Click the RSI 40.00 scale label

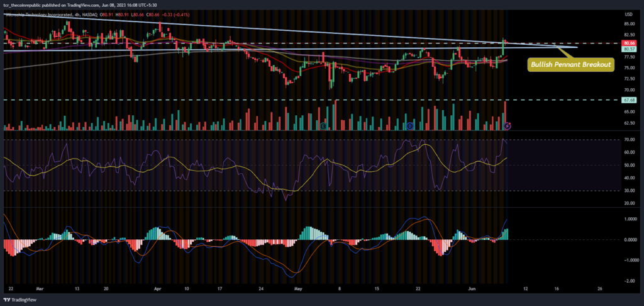pos(629,178)
